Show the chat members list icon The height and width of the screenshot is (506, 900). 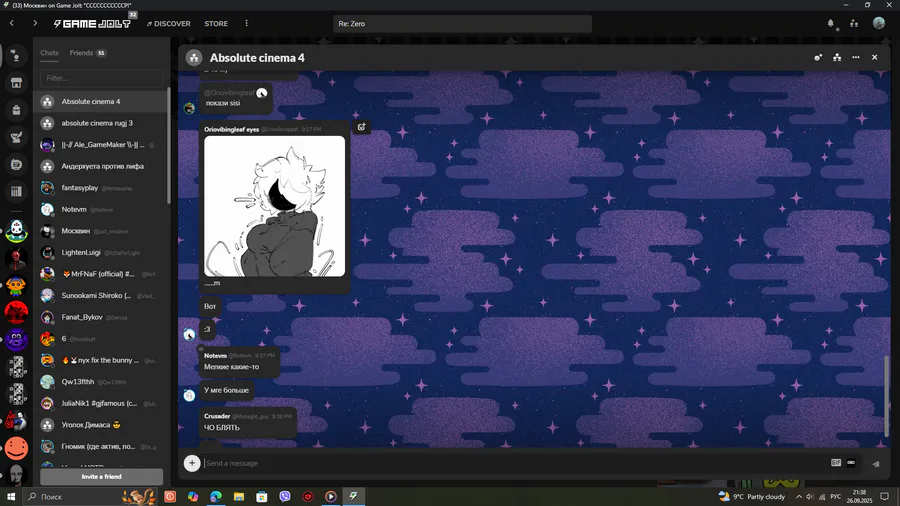click(837, 57)
